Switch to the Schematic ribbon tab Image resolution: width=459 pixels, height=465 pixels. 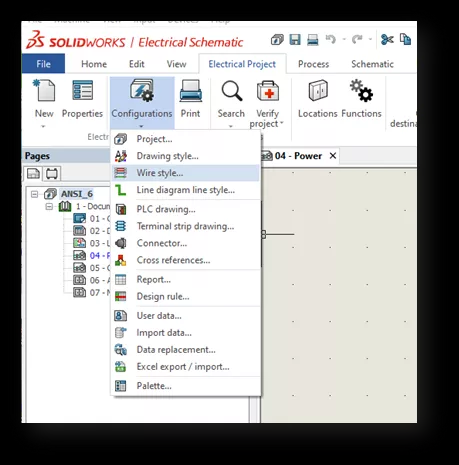pos(372,64)
